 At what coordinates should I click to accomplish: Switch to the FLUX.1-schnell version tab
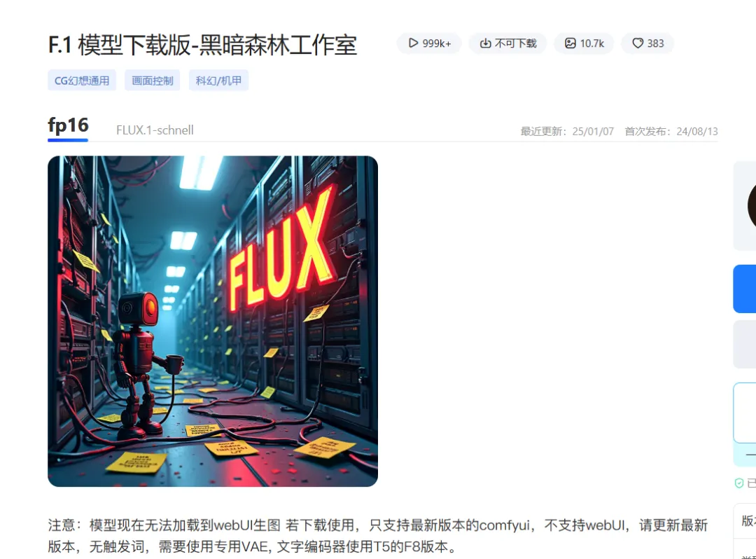point(155,130)
